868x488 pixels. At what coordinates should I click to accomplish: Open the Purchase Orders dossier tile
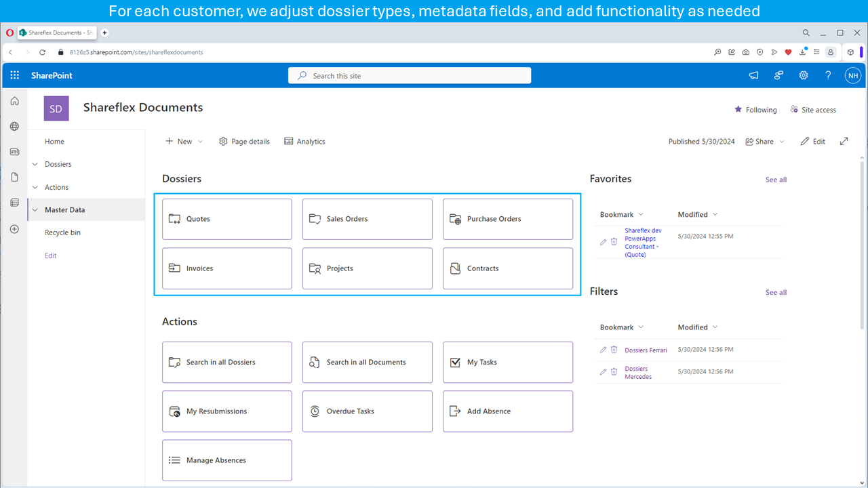point(508,219)
